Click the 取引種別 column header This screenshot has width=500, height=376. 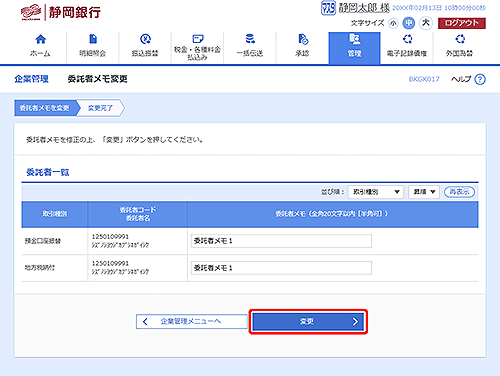point(55,214)
